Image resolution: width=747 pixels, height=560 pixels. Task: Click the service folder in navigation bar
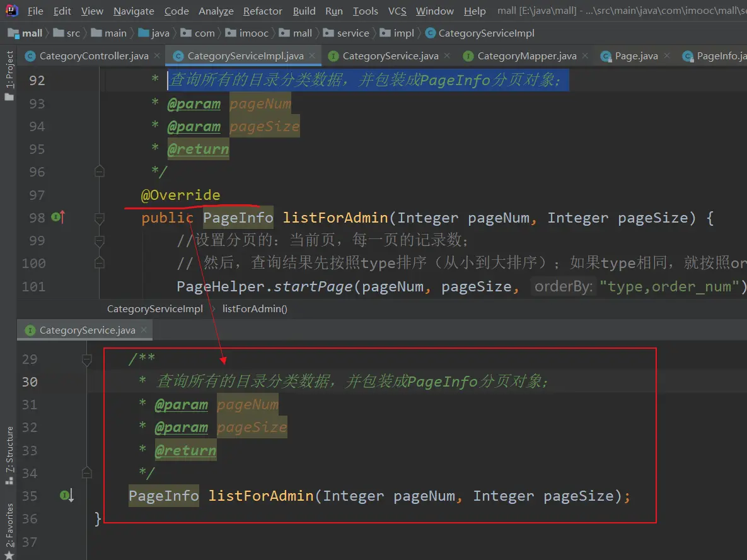(352, 33)
